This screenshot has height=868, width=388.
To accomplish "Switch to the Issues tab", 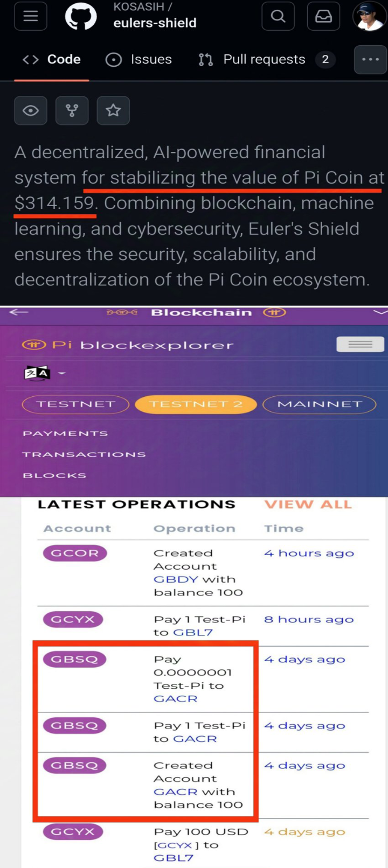I will click(138, 59).
